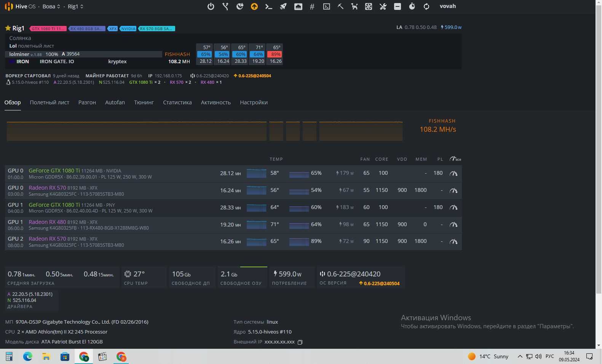602x364 pixels.
Task: Click the FISHHASH hashrate chart's largest segment
Action: pos(136,131)
